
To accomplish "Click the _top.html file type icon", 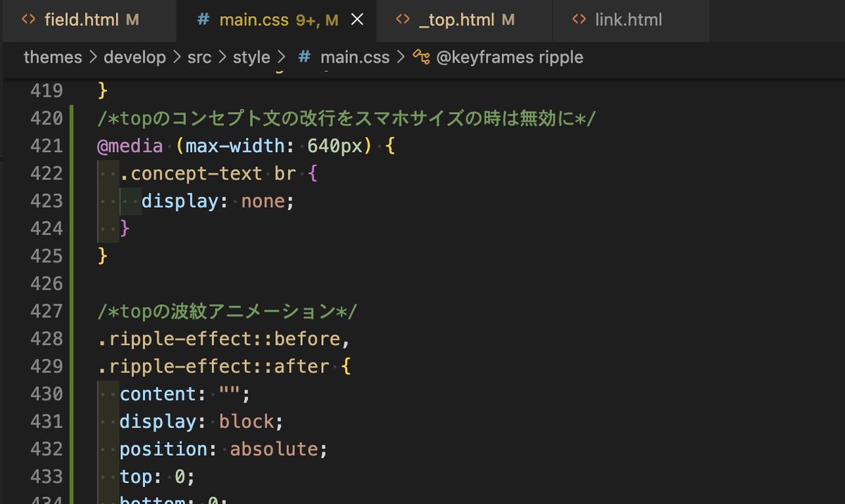I will 403,20.
